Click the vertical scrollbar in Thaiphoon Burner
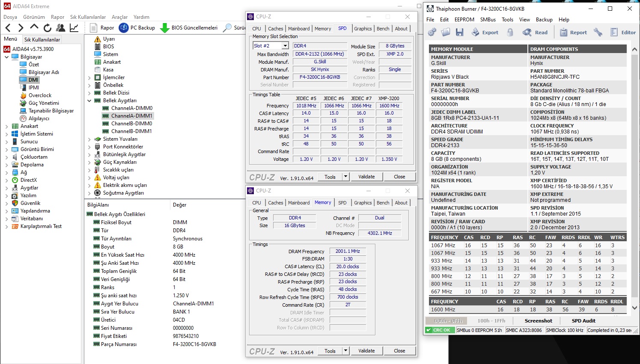 click(x=635, y=177)
